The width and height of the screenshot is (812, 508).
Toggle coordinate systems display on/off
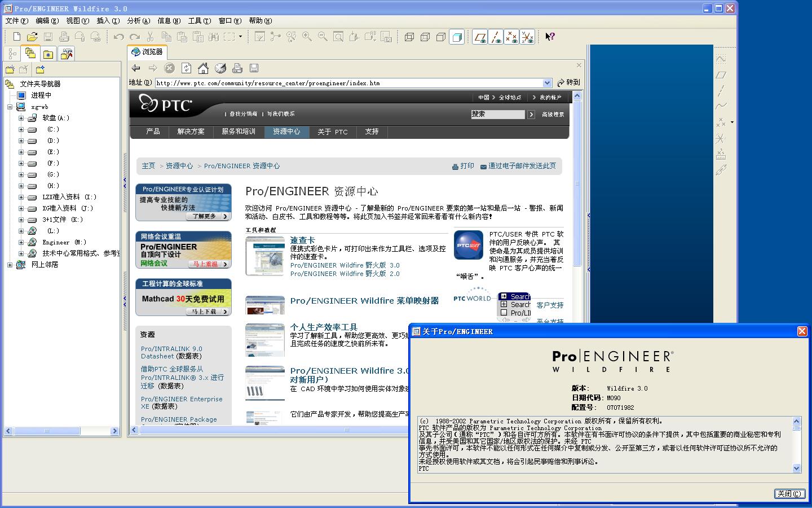point(527,37)
